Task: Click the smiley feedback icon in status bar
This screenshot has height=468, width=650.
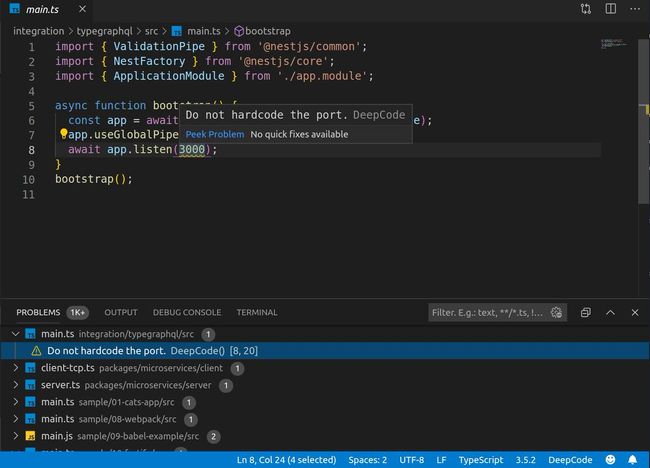Action: (x=611, y=459)
